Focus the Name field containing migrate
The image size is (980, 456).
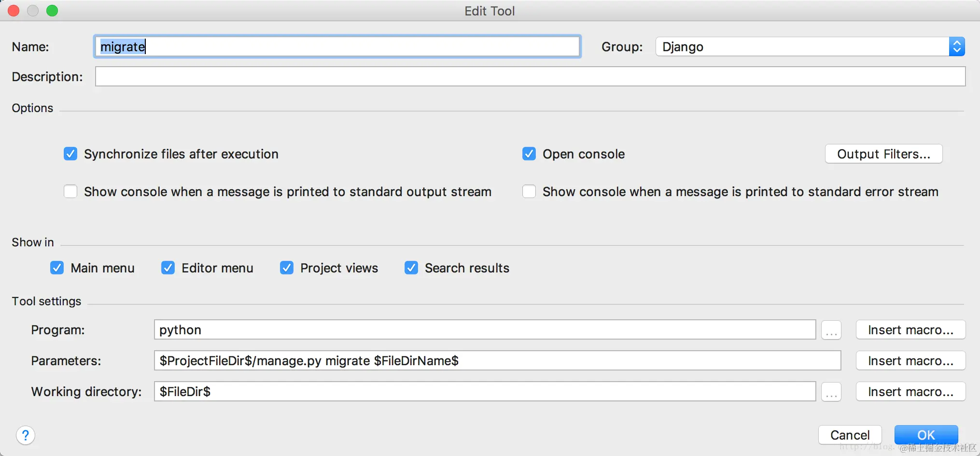pyautogui.click(x=337, y=47)
